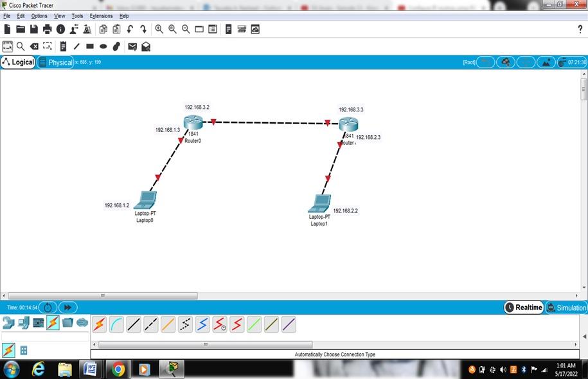Redo the last action
This screenshot has width=588, height=379.
(x=143, y=30)
